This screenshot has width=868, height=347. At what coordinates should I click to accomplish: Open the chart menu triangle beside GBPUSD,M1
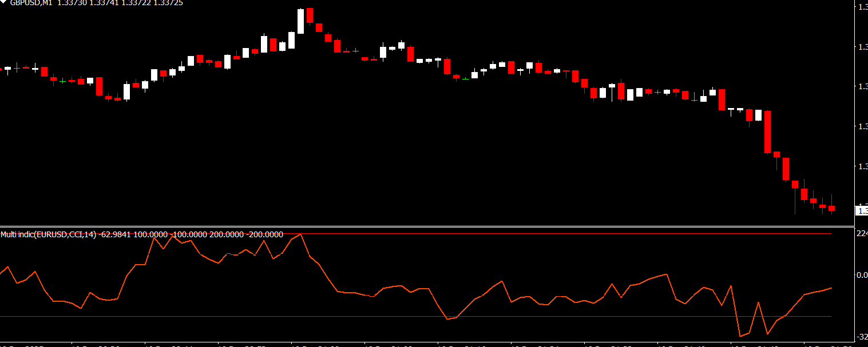click(4, 3)
